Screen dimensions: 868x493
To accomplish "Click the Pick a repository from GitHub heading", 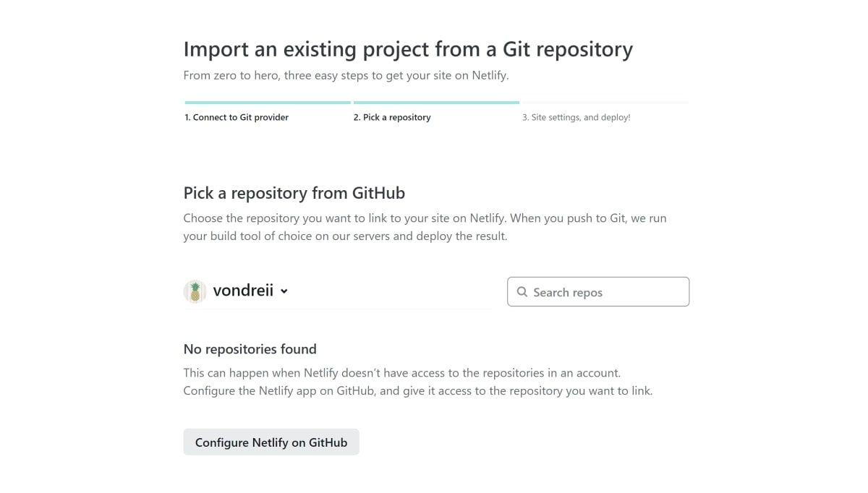I will [294, 193].
